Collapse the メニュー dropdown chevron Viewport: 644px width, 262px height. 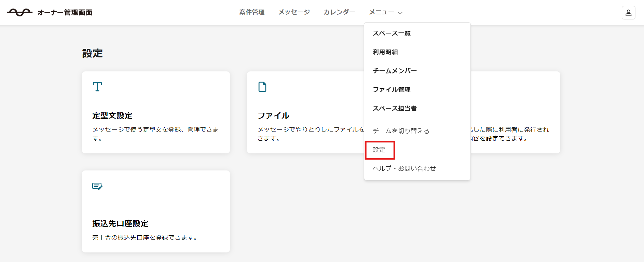400,13
